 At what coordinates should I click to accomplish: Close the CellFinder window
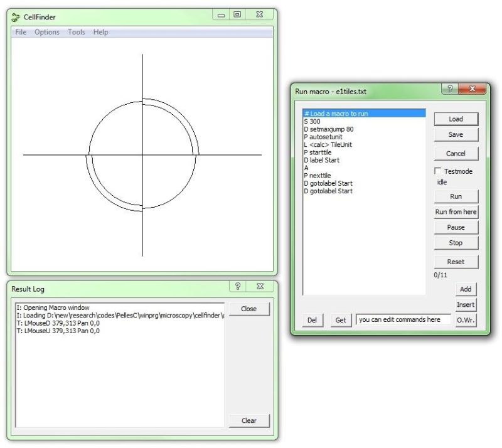pos(259,14)
